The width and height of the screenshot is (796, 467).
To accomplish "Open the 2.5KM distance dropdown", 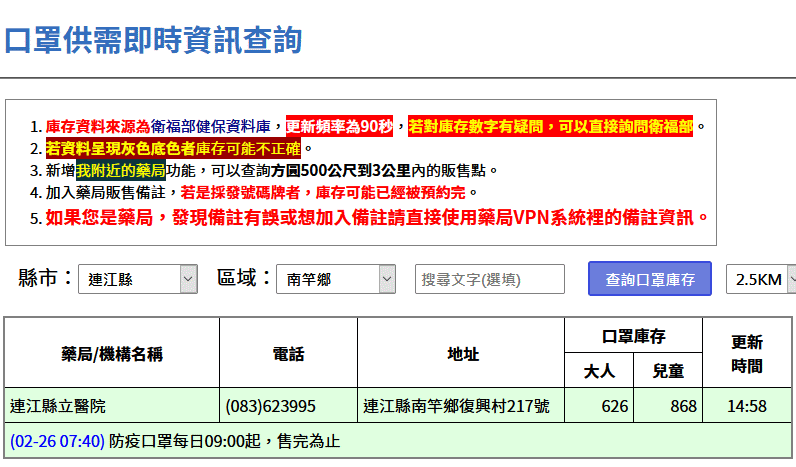I will [x=761, y=279].
